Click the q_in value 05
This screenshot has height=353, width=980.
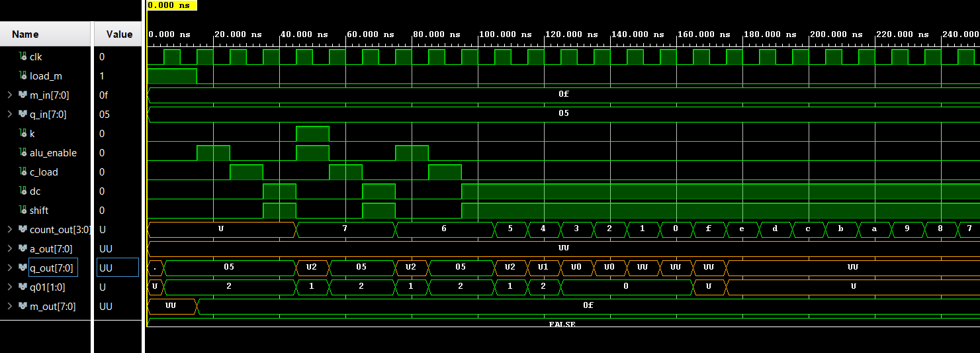click(x=105, y=115)
